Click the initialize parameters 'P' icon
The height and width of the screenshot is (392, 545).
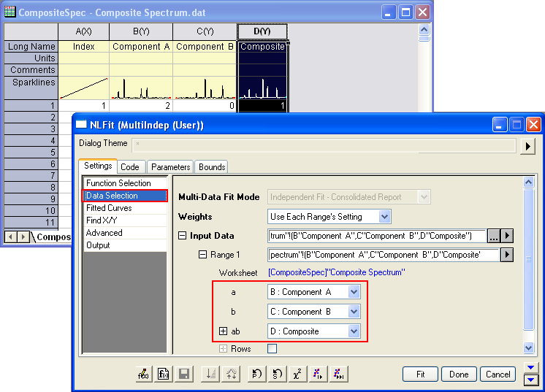(x=257, y=374)
